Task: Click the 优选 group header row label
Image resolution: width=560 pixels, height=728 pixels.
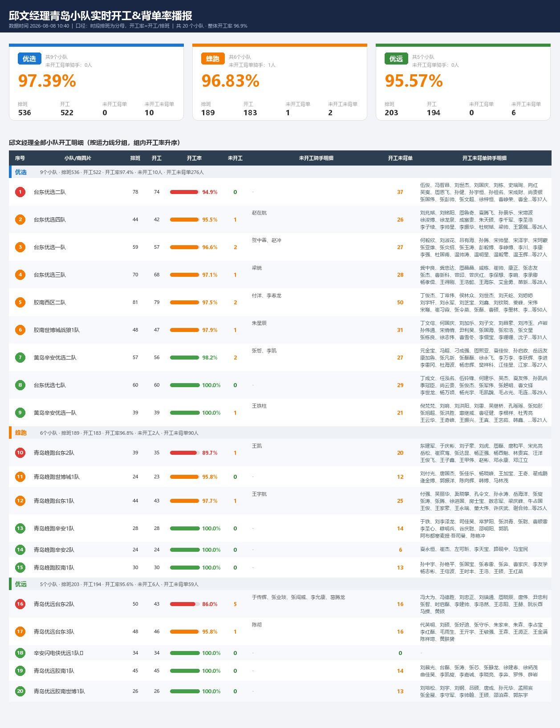Action: coord(21,172)
